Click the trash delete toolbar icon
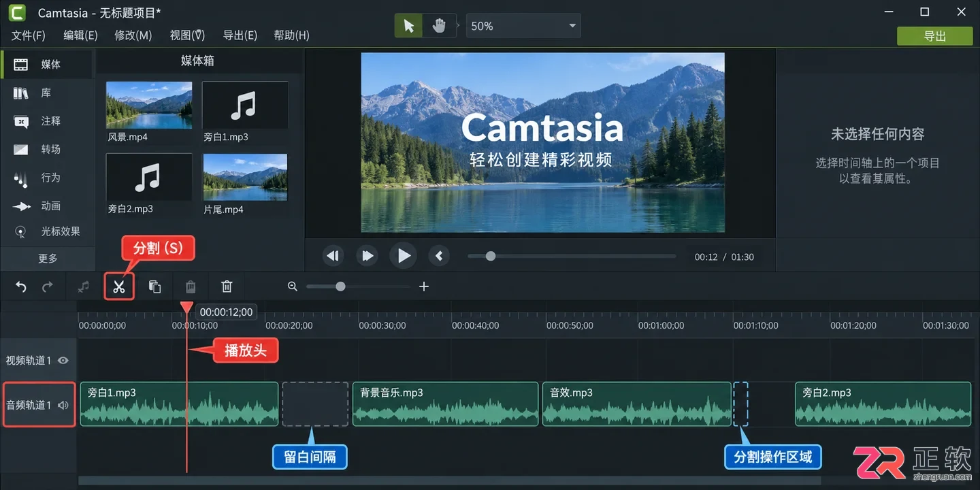 (x=227, y=287)
